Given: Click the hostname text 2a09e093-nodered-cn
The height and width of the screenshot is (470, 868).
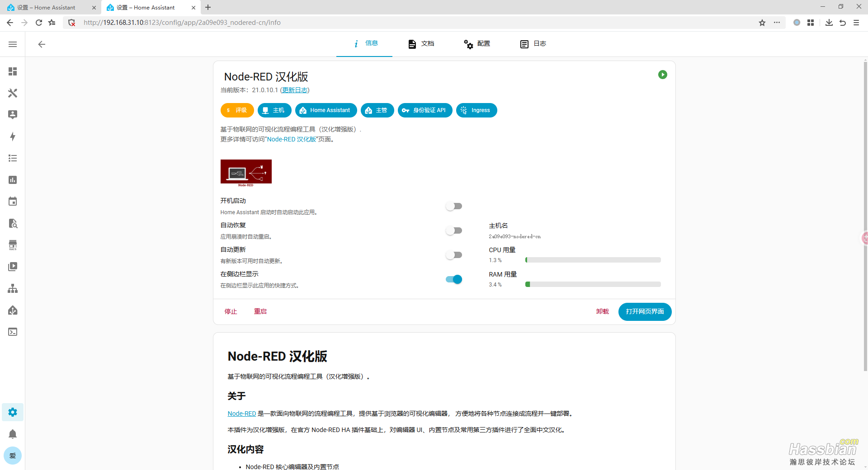Looking at the screenshot, I should tap(514, 236).
